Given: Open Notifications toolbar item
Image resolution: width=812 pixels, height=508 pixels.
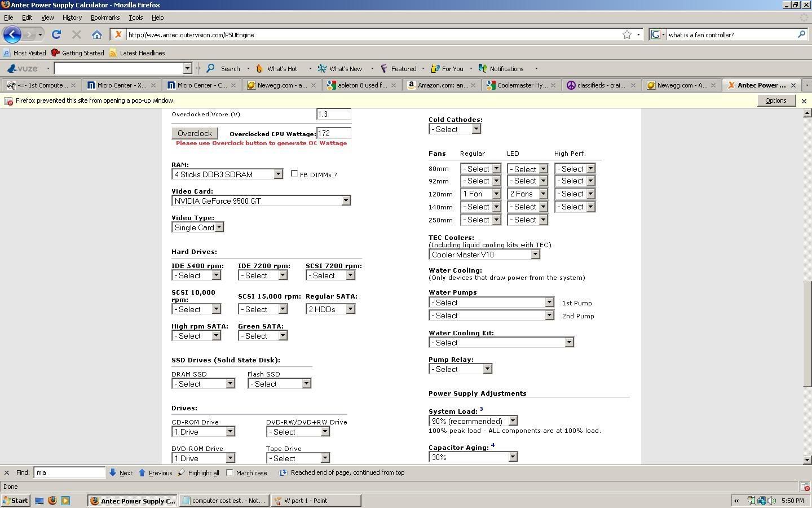Looking at the screenshot, I should [x=501, y=68].
